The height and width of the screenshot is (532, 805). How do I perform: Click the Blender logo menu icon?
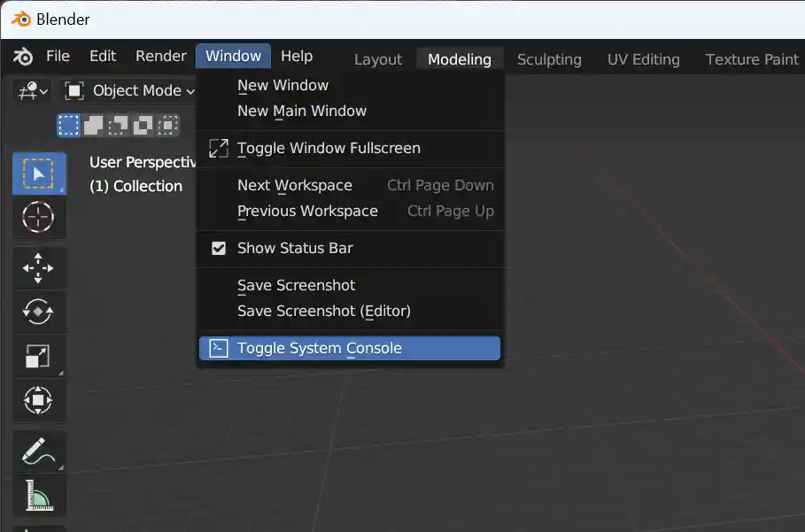click(23, 57)
